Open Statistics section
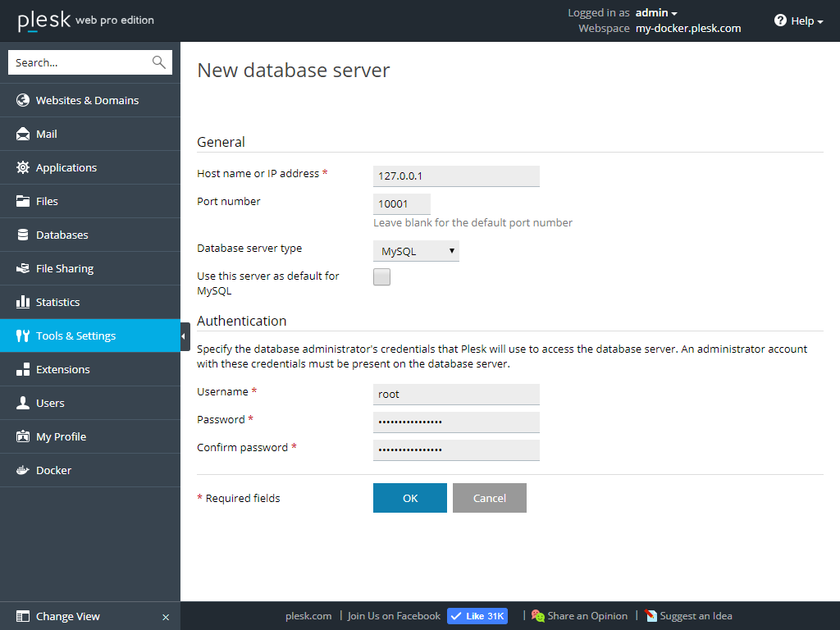The height and width of the screenshot is (630, 840). [x=90, y=302]
